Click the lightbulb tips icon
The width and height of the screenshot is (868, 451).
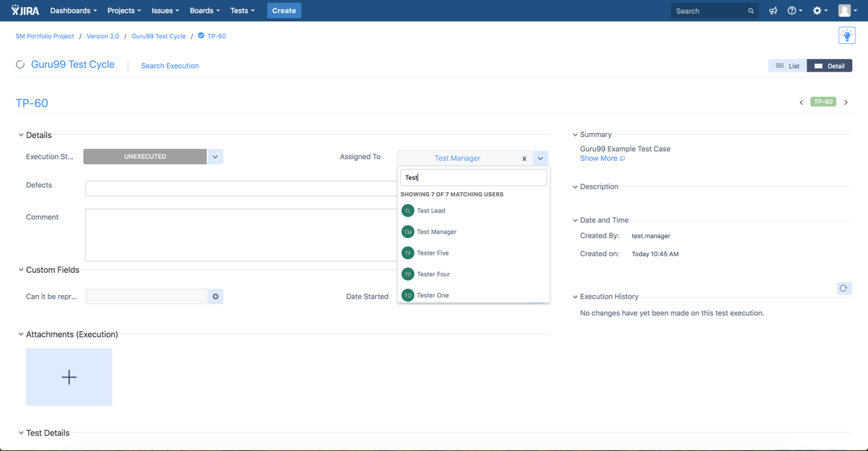[846, 35]
